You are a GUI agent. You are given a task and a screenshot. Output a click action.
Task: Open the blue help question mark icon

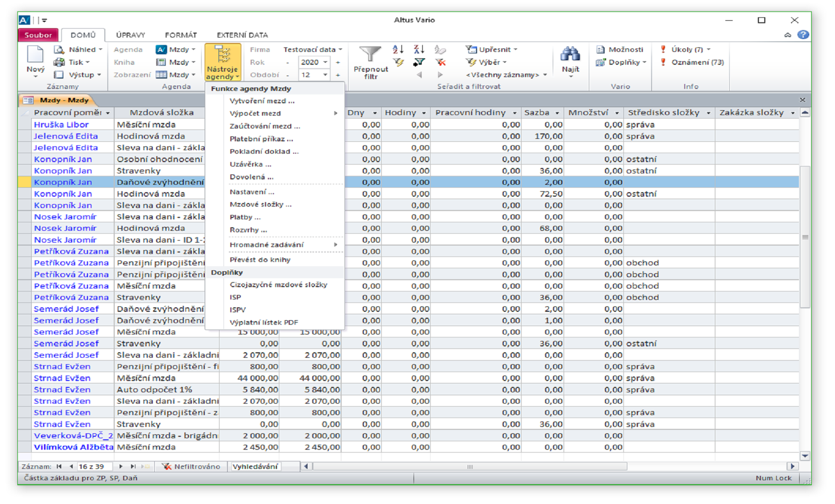(803, 35)
